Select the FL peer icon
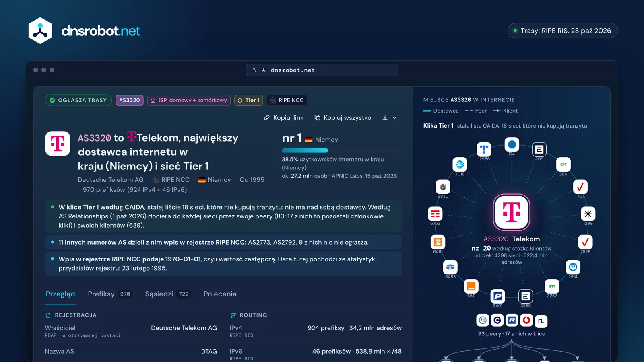 541,321
